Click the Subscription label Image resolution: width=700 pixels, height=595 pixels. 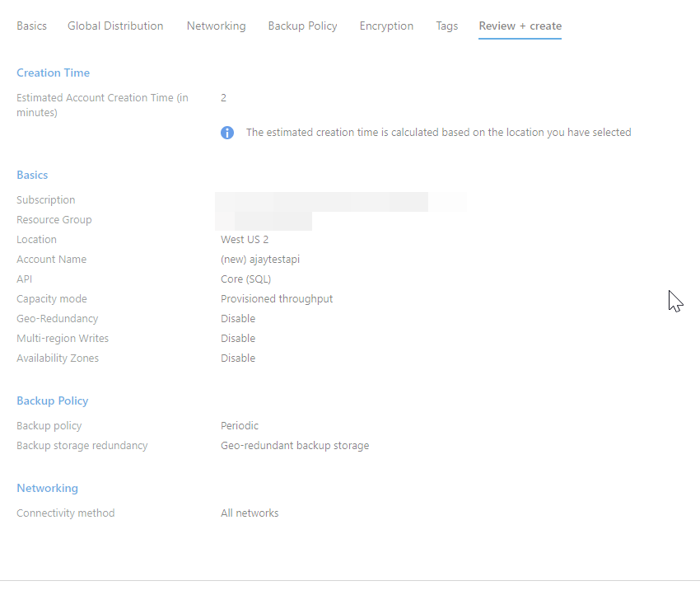coord(46,200)
